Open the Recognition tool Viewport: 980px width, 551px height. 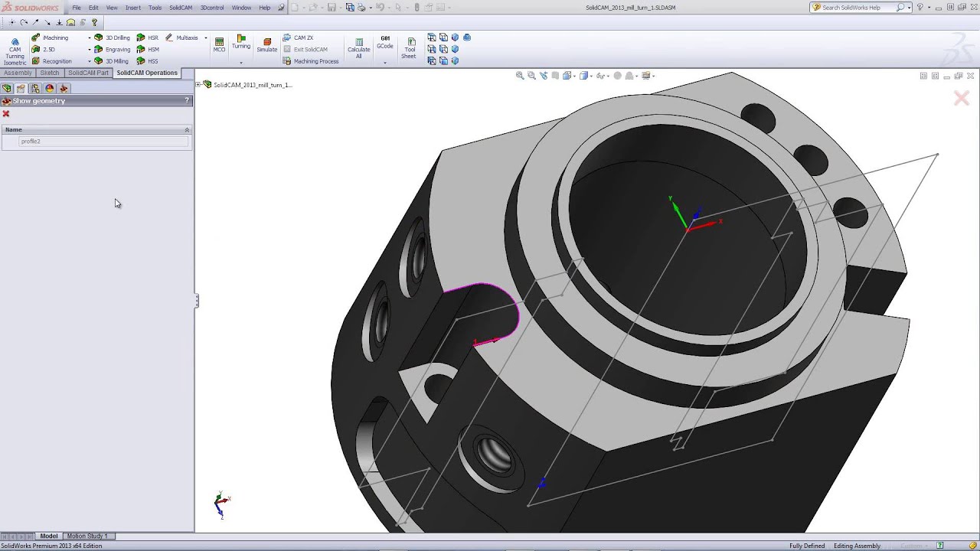click(52, 61)
